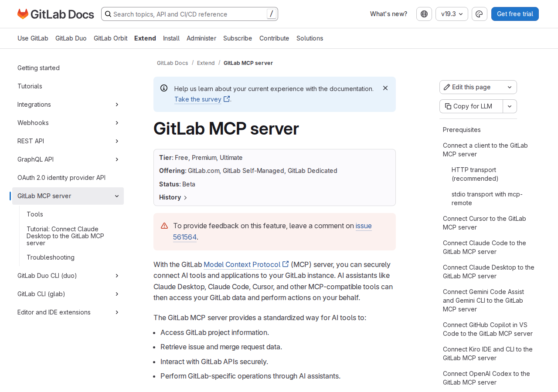Image resolution: width=558 pixels, height=392 pixels.
Task: Open the language globe selector
Action: (424, 14)
